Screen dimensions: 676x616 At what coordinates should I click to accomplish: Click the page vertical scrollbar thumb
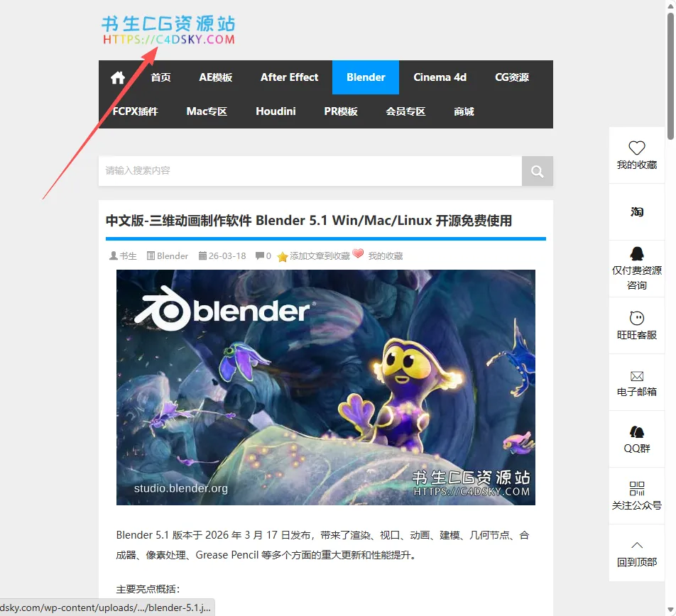(670, 76)
